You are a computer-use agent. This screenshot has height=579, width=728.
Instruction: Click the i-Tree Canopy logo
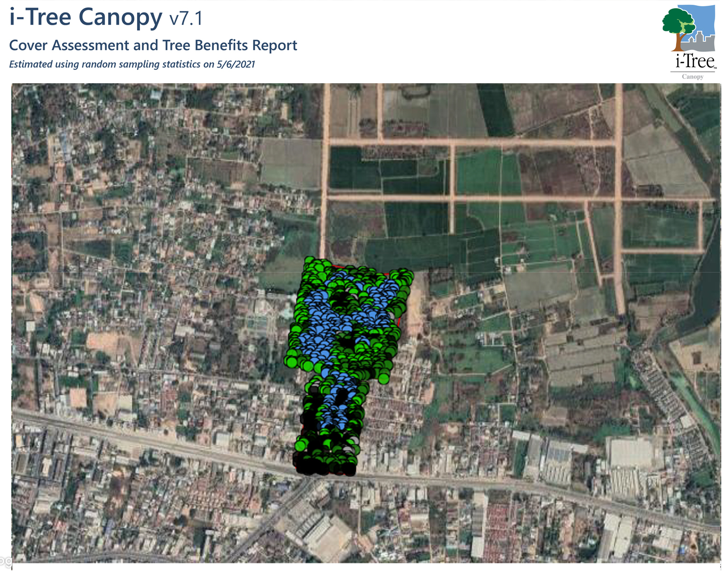[691, 42]
